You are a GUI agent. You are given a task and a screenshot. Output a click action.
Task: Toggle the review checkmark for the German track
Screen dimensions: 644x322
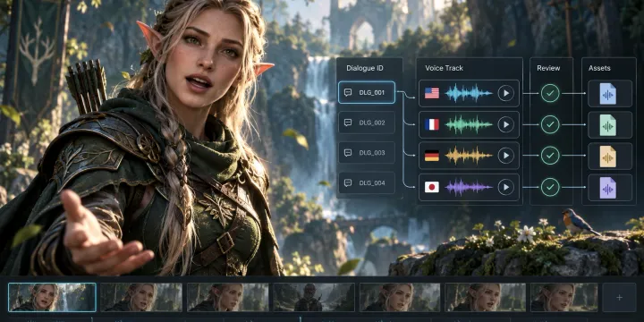click(x=550, y=156)
